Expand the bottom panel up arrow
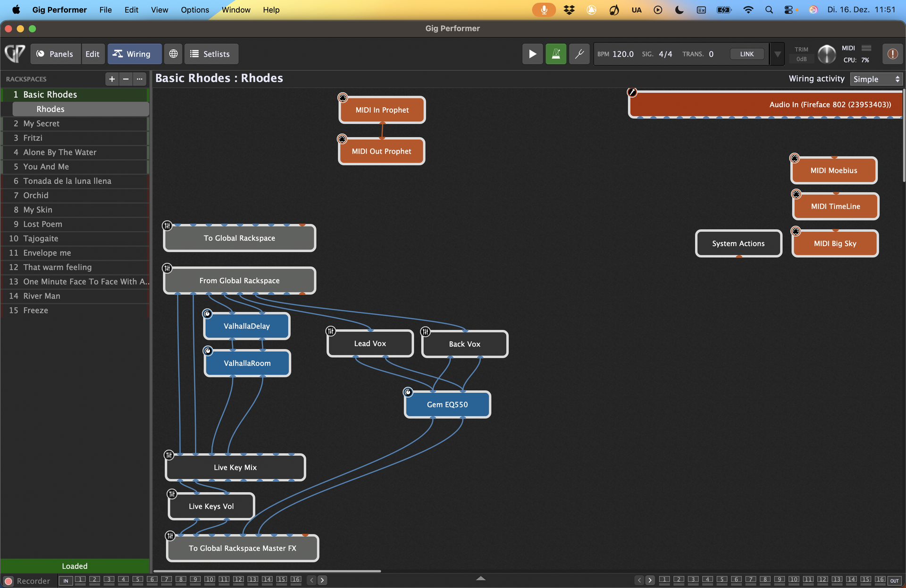906x588 pixels. click(480, 578)
